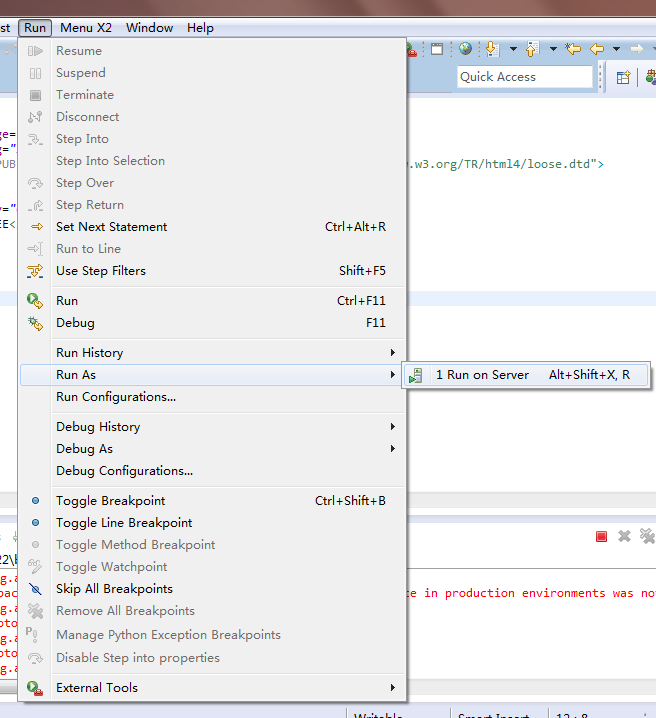Click the yellow Back arrow icon
656x718 pixels.
[597, 48]
